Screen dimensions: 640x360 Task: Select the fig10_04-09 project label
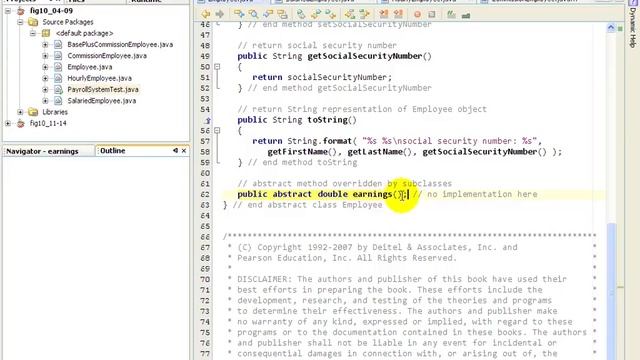pos(51,11)
